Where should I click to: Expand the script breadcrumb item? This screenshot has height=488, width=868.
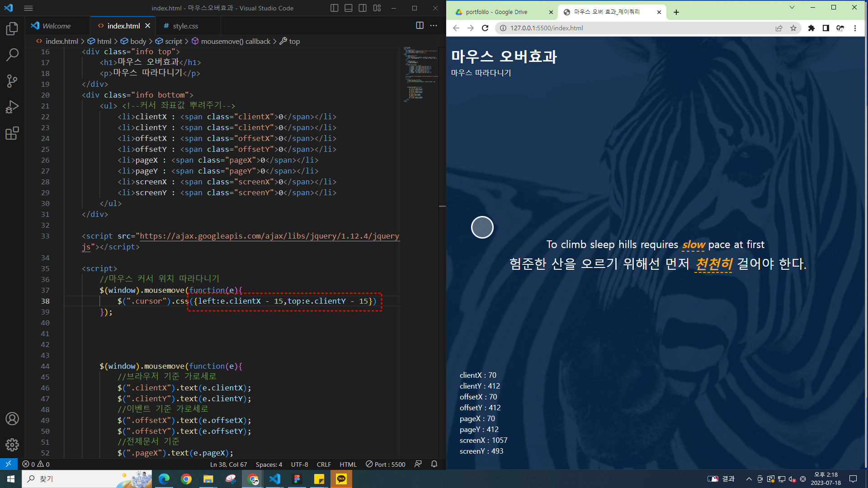click(173, 41)
